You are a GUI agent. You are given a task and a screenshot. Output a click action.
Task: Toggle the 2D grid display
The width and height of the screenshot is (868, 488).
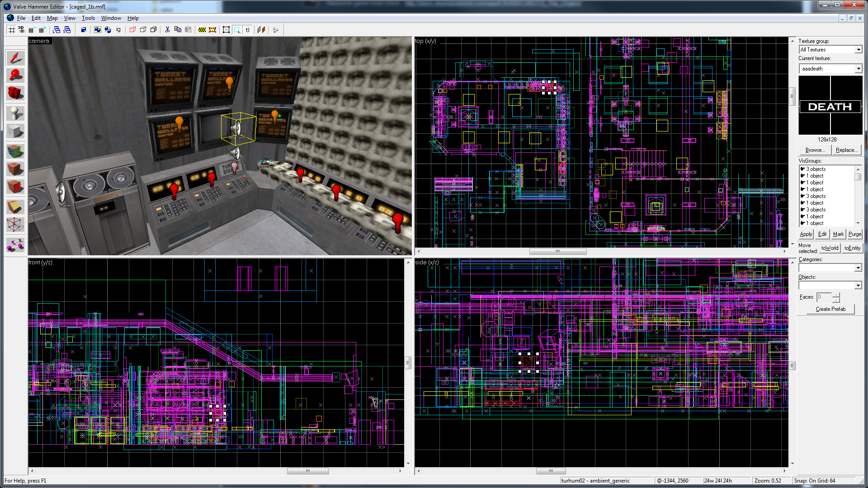(x=12, y=30)
